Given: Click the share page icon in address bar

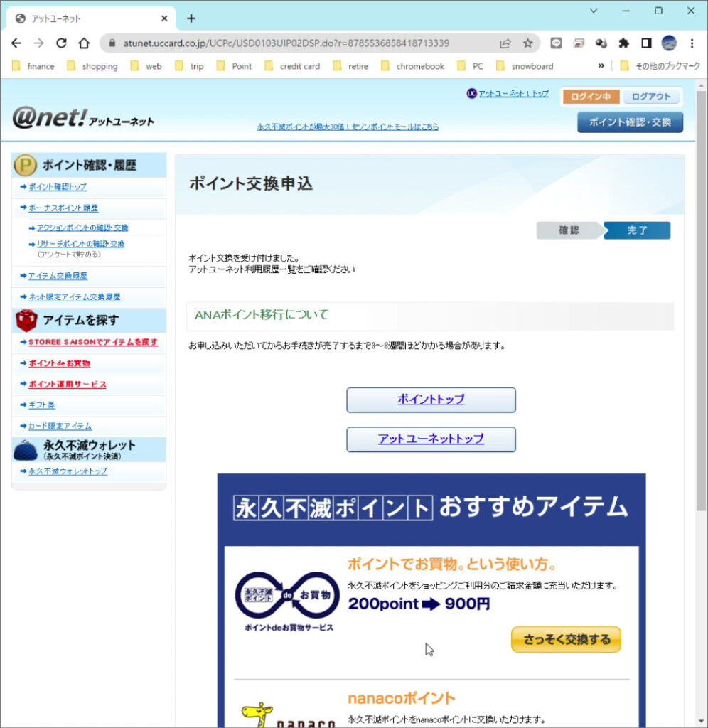Looking at the screenshot, I should point(505,43).
